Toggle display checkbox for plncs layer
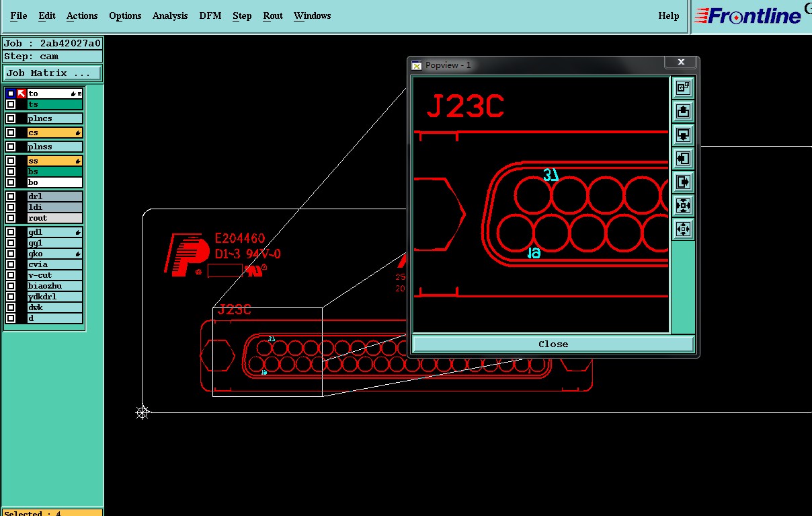The width and height of the screenshot is (812, 516). point(11,118)
